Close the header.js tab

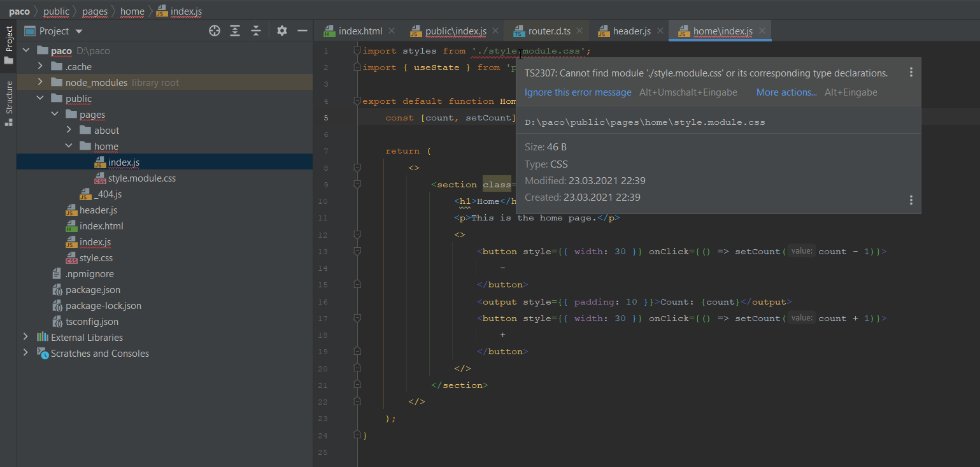660,31
